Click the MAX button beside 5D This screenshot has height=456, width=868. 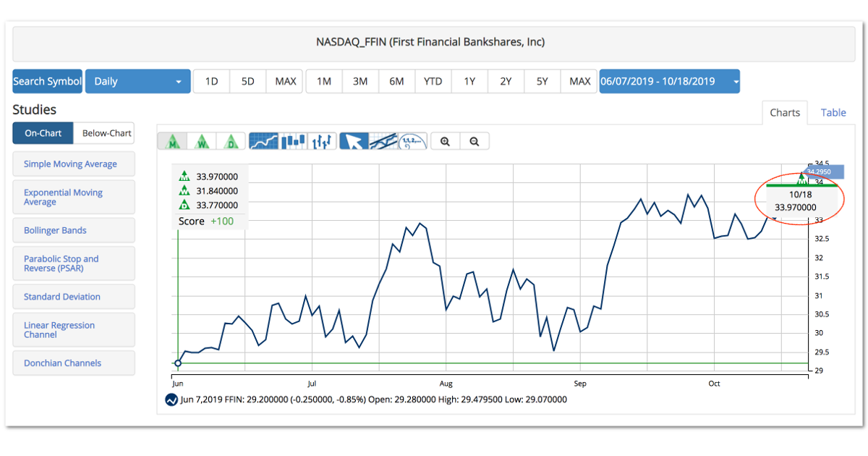pos(286,81)
